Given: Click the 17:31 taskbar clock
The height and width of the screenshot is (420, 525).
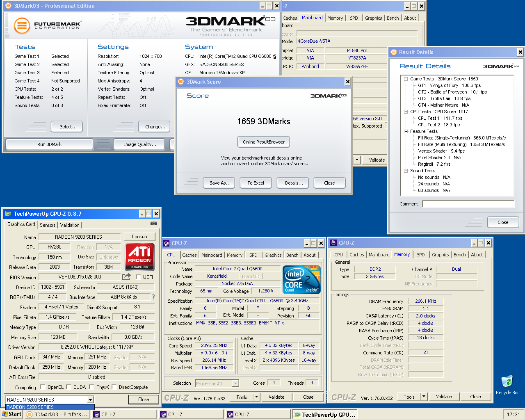Looking at the screenshot, I should [513, 415].
